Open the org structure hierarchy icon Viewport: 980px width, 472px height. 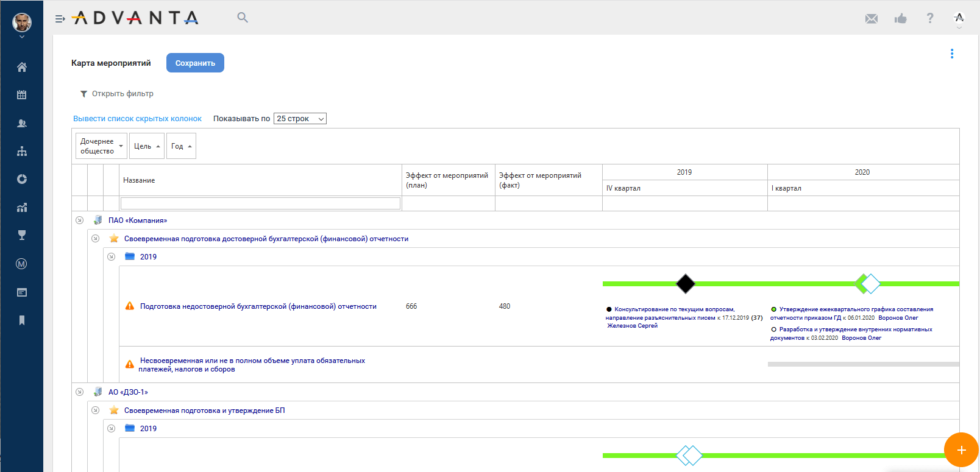click(x=22, y=151)
